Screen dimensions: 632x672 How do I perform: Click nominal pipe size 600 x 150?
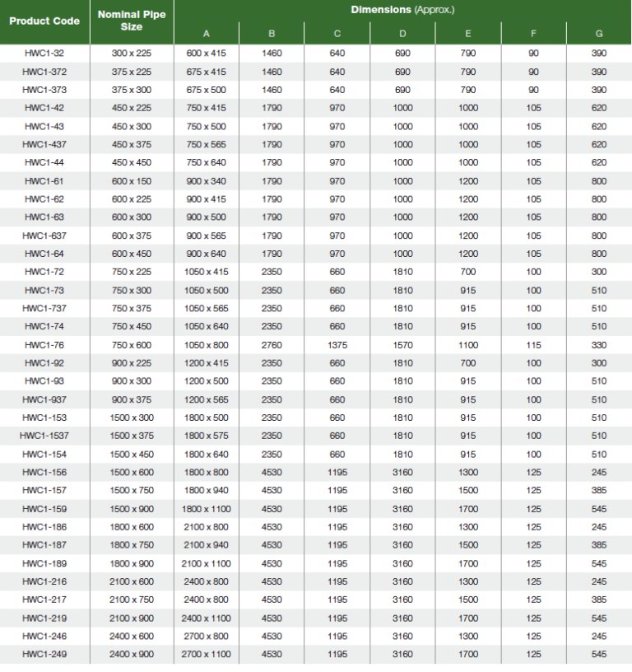[x=132, y=181]
